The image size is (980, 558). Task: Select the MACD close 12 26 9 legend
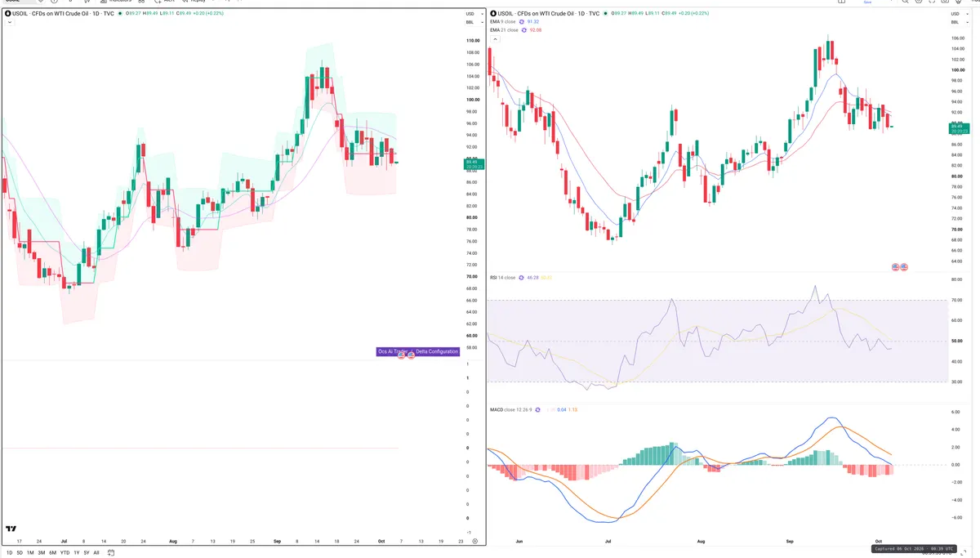click(510, 409)
